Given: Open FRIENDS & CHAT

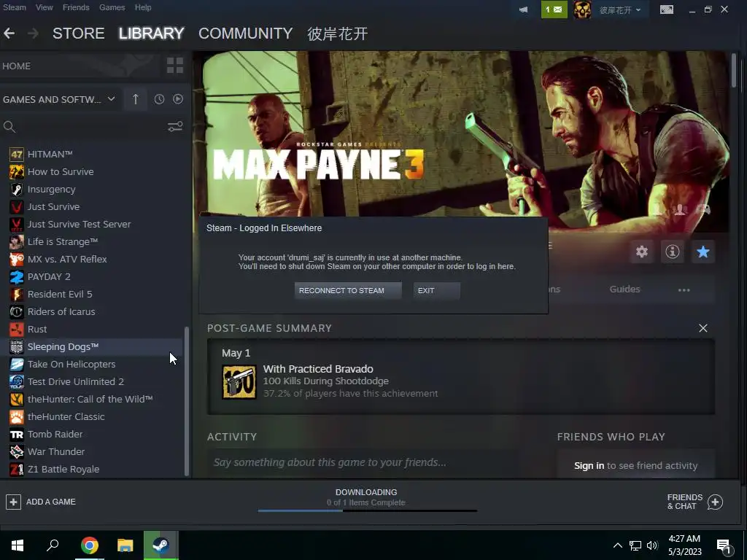Looking at the screenshot, I should pos(695,502).
